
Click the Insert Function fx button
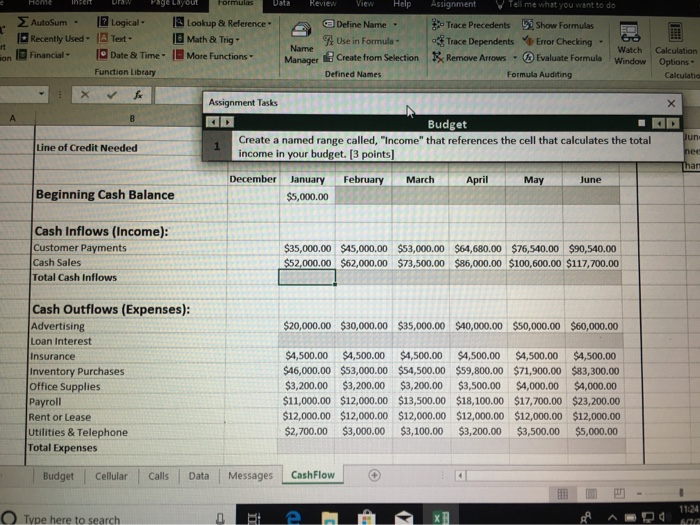coord(138,95)
